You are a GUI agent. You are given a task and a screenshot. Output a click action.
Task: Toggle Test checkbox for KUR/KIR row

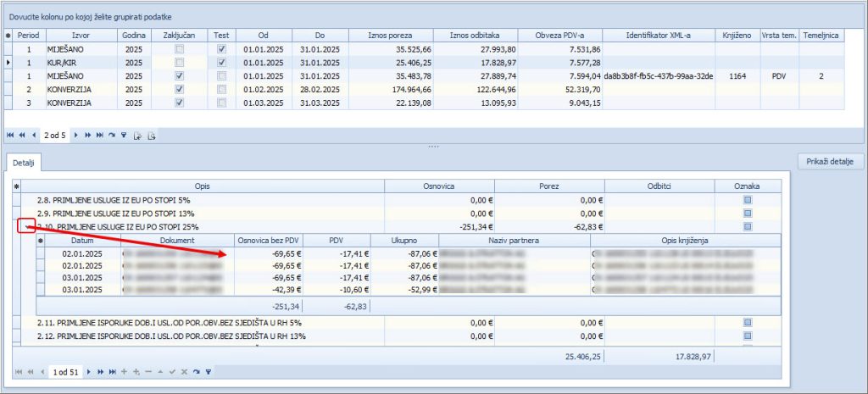[x=221, y=63]
